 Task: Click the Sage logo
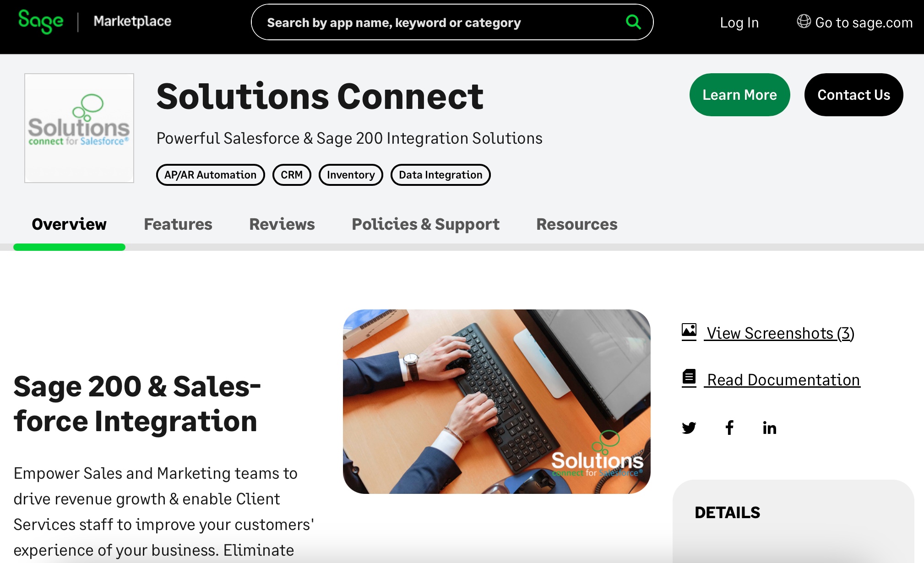point(41,22)
